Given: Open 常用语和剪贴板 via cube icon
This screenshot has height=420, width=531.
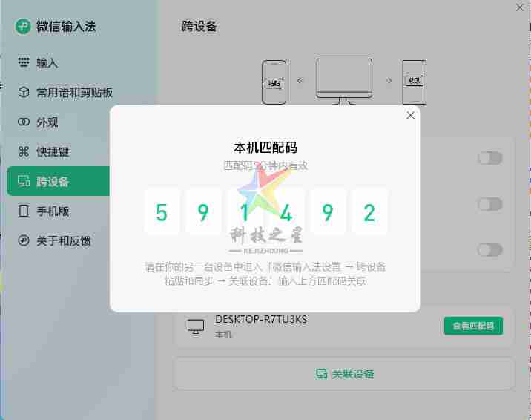Looking at the screenshot, I should (24, 93).
